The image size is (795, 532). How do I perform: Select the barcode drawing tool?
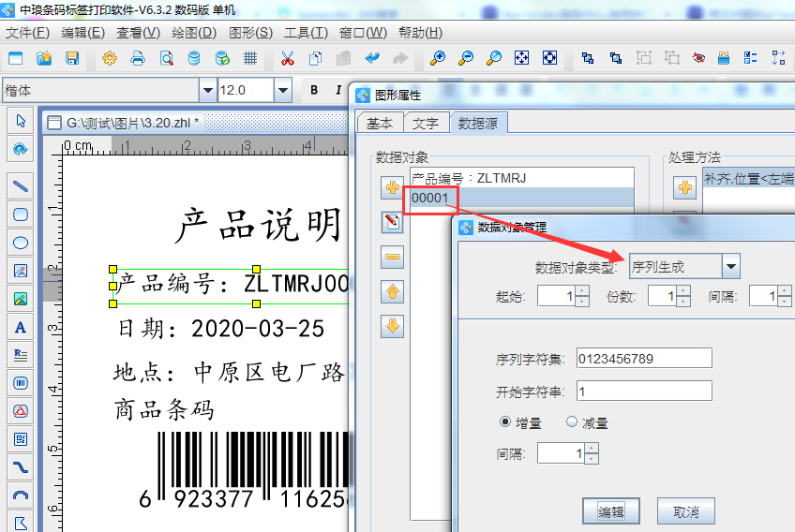(20, 383)
